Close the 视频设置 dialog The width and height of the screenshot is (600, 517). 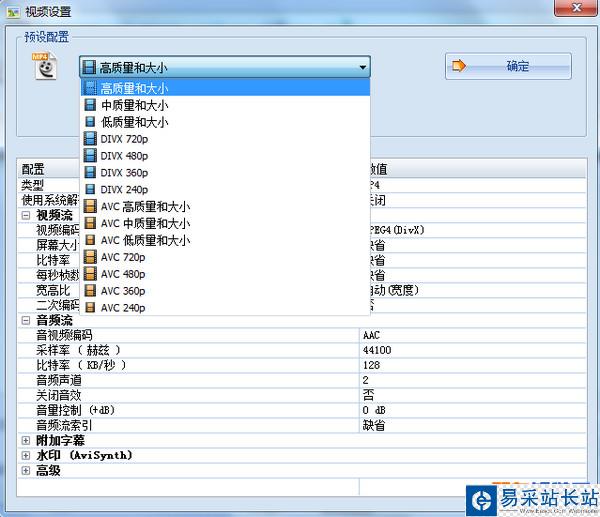pyautogui.click(x=576, y=8)
